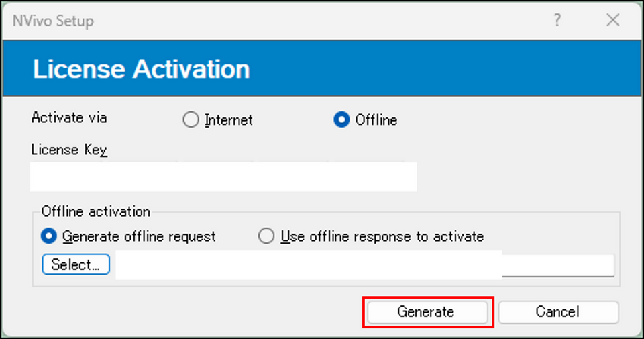Click the Use offline response label text
This screenshot has height=339, width=644.
(382, 237)
